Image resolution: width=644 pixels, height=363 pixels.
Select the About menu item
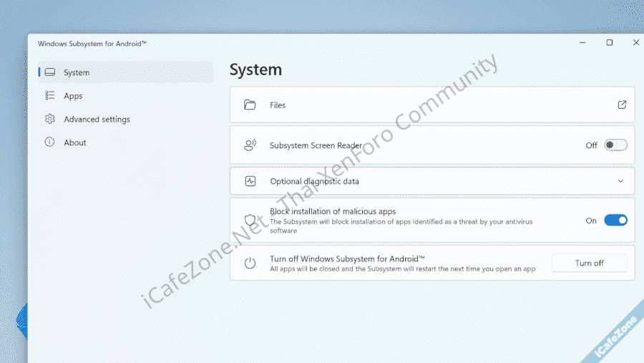pyautogui.click(x=75, y=142)
